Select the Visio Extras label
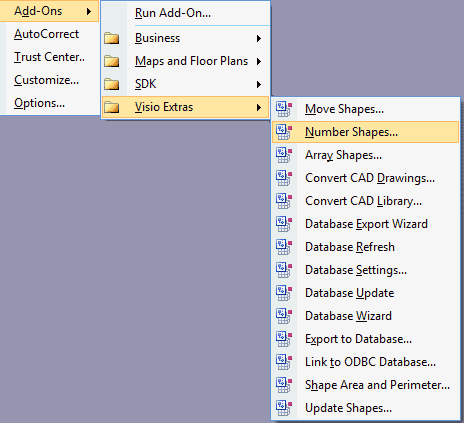The height and width of the screenshot is (423, 464). (164, 107)
